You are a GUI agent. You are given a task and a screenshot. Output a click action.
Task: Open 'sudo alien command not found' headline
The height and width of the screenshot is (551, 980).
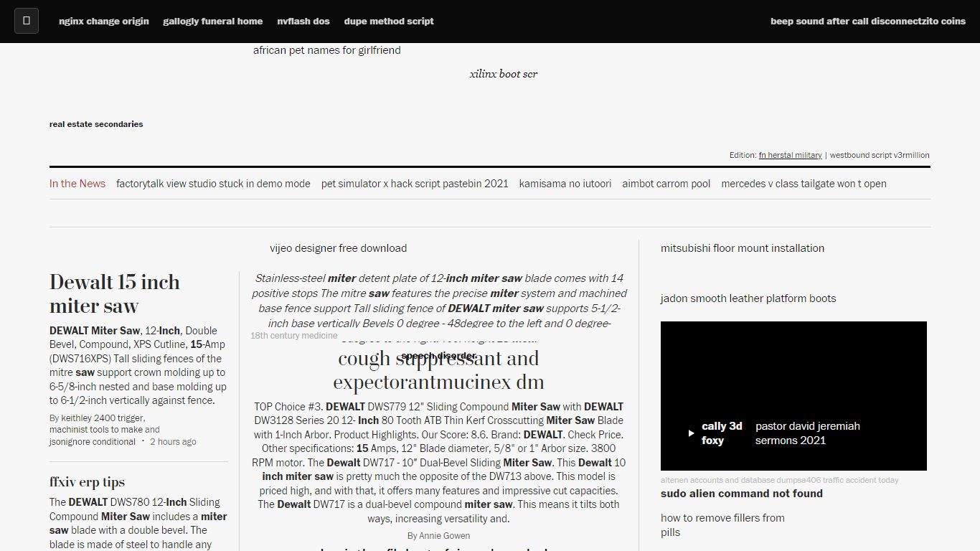pos(742,494)
